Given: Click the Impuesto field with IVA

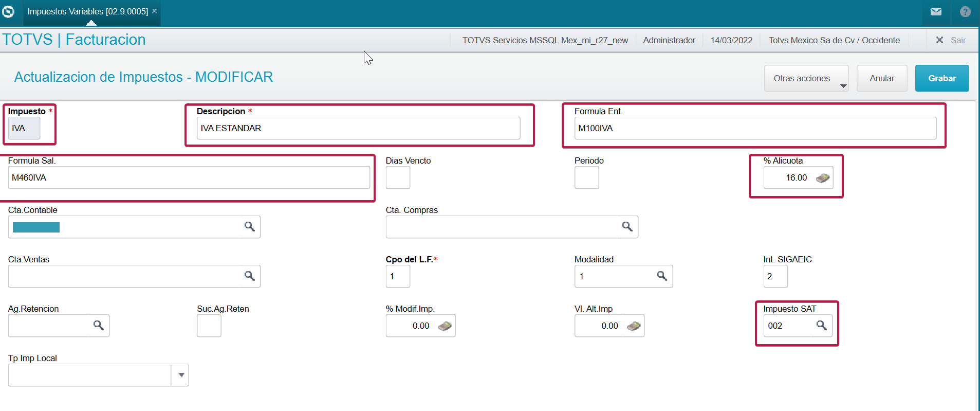Looking at the screenshot, I should (24, 128).
